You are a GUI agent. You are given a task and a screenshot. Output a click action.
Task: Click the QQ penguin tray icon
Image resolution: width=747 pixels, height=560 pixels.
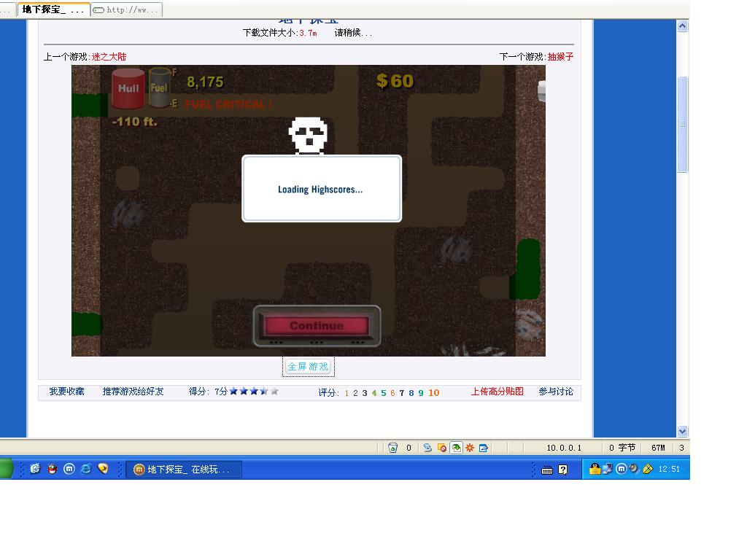(595, 469)
